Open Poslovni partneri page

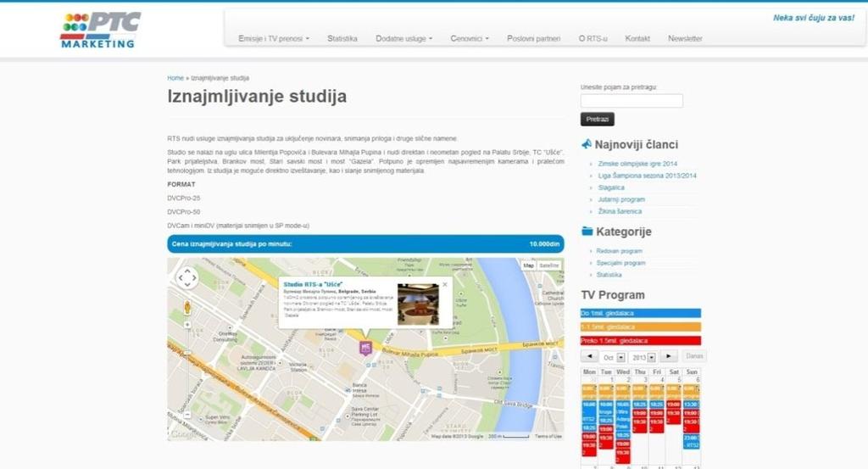534,39
